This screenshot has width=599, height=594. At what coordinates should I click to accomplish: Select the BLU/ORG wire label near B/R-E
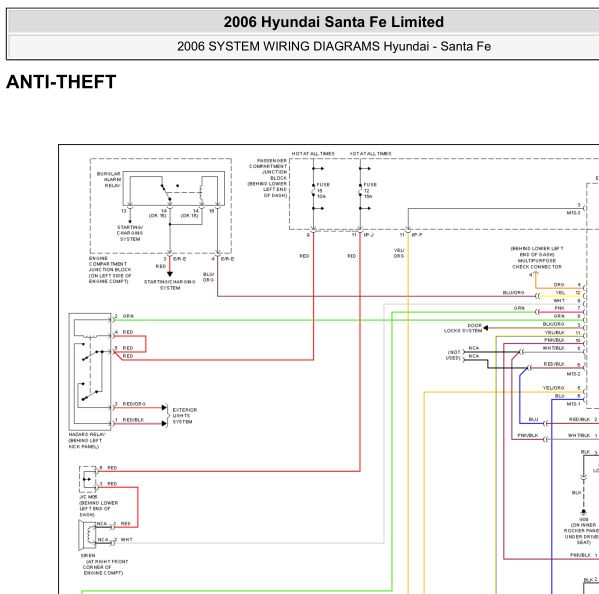(208, 277)
